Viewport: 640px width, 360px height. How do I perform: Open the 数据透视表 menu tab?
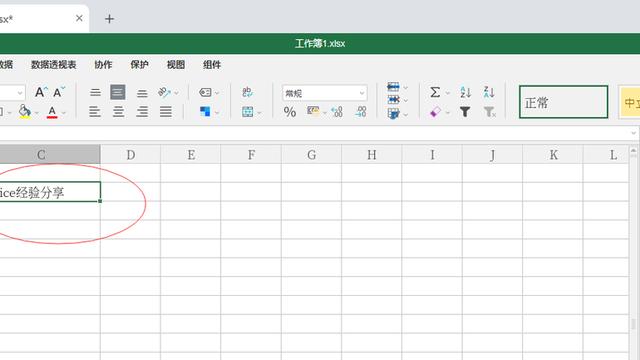(53, 64)
